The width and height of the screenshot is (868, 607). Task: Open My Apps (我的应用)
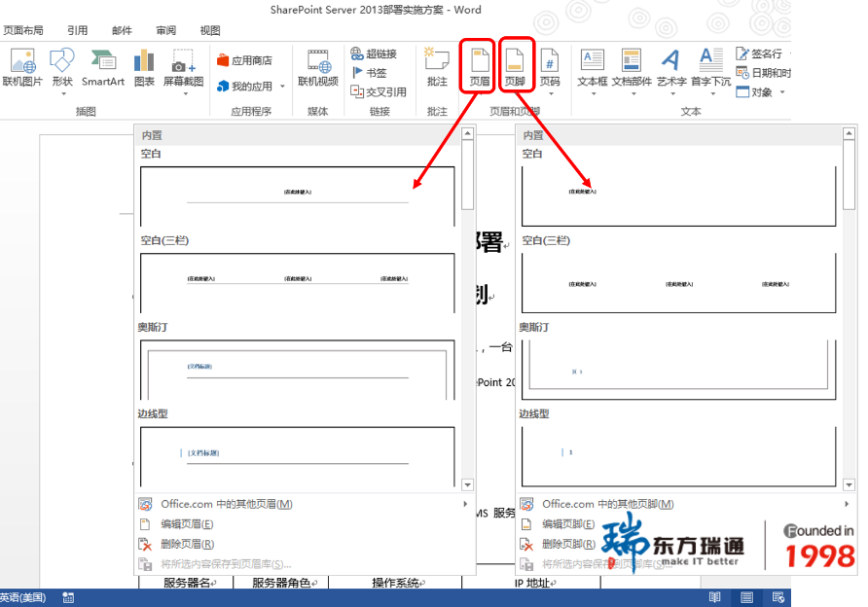[x=244, y=87]
